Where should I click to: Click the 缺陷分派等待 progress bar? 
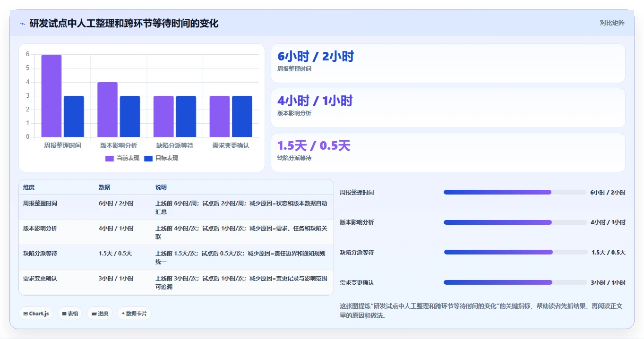pyautogui.click(x=515, y=252)
